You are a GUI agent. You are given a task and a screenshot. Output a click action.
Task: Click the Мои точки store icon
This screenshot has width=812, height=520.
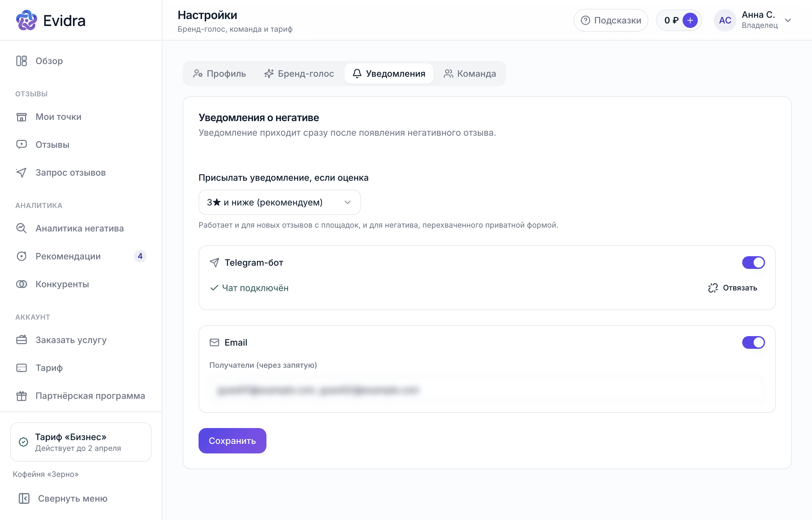pyautogui.click(x=22, y=117)
